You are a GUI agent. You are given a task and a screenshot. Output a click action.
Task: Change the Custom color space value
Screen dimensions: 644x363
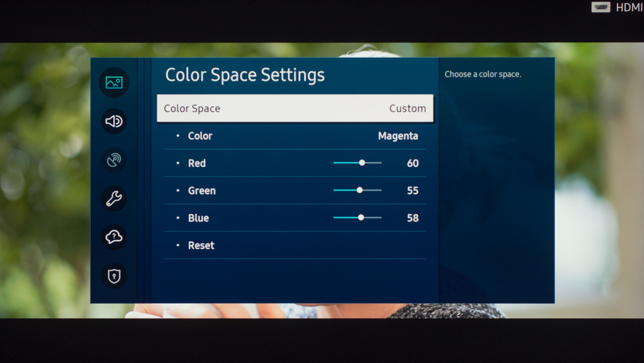click(x=407, y=108)
